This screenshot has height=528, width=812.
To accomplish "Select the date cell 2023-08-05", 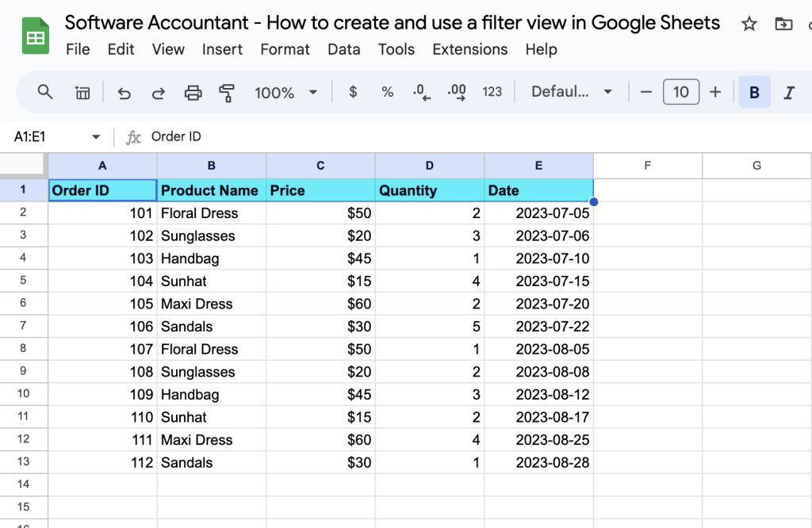I will [538, 350].
